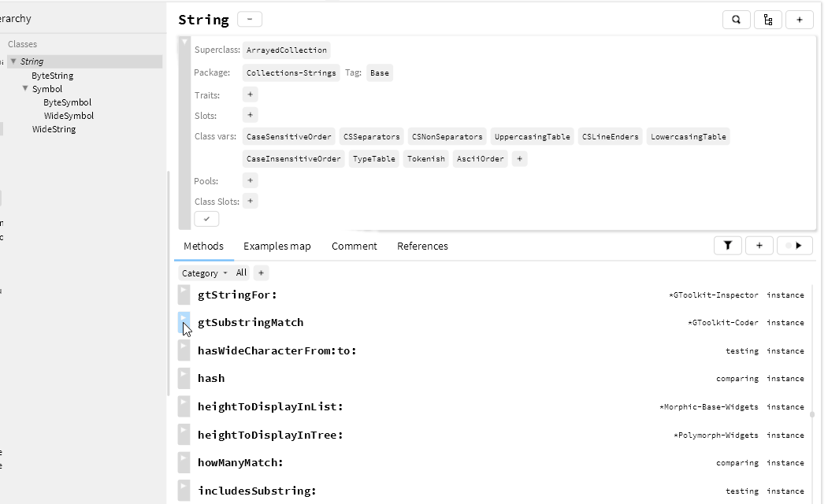Add a new trait to String
The height and width of the screenshot is (504, 828).
249,94
